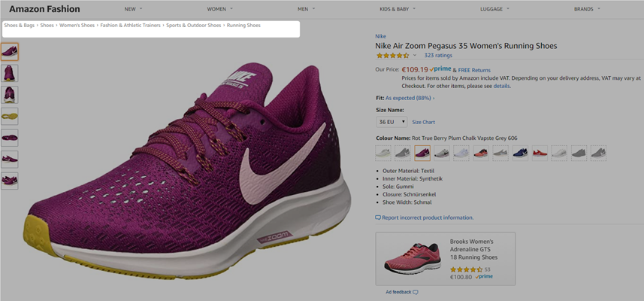This screenshot has width=644, height=301.
Task: Click the prime logo beside the price
Action: tap(440, 69)
